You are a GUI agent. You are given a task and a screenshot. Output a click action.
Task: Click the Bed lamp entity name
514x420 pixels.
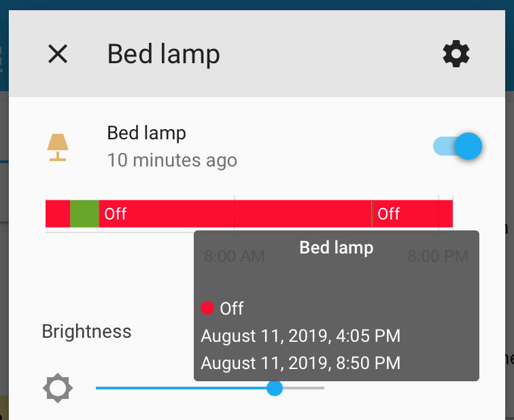click(x=146, y=133)
